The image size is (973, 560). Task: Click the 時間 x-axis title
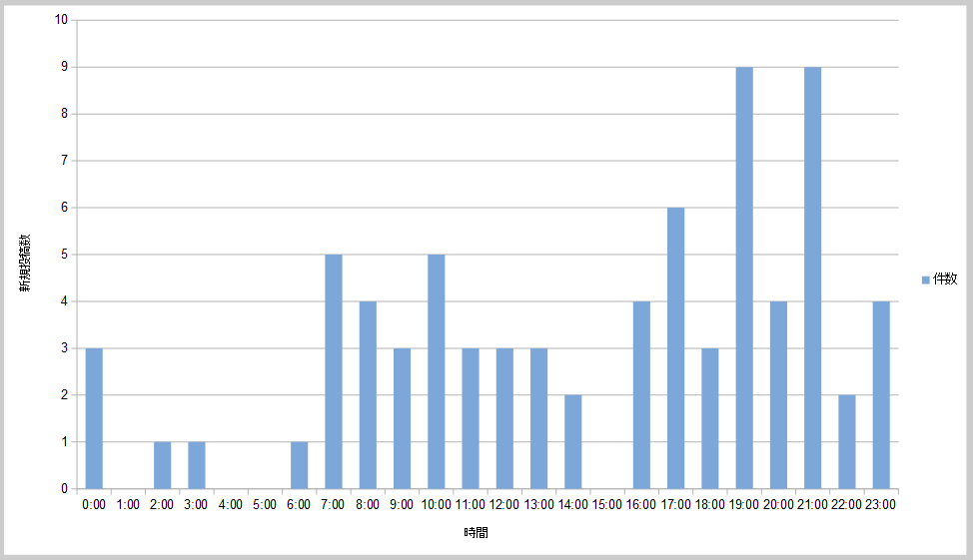477,533
